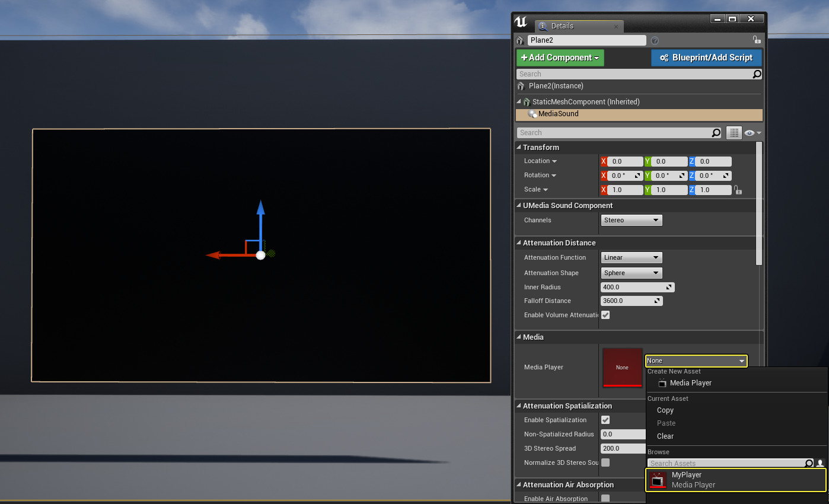Uncheck Enable Spatialization
This screenshot has width=829, height=504.
[605, 420]
